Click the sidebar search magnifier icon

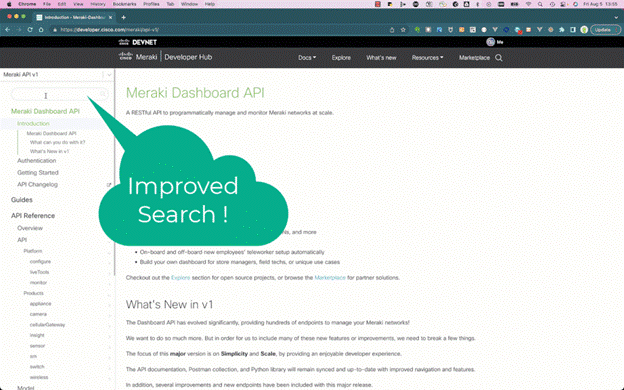103,94
